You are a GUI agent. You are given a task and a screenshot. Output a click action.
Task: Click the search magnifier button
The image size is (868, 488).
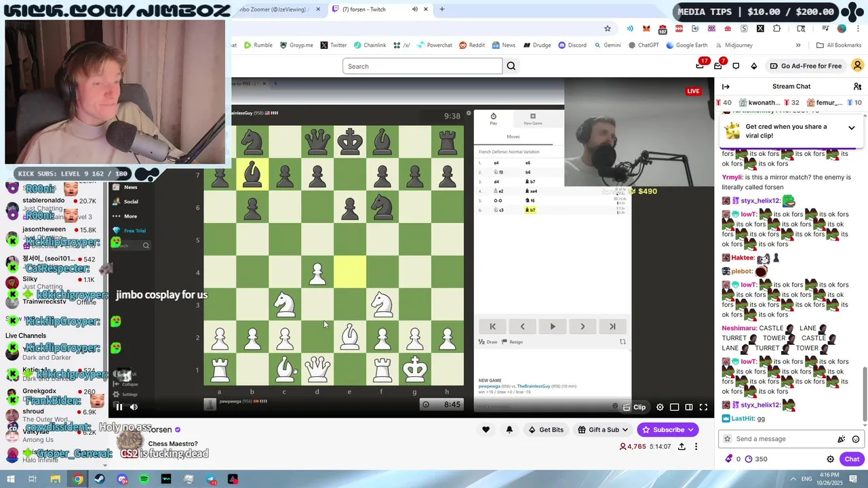pos(511,66)
